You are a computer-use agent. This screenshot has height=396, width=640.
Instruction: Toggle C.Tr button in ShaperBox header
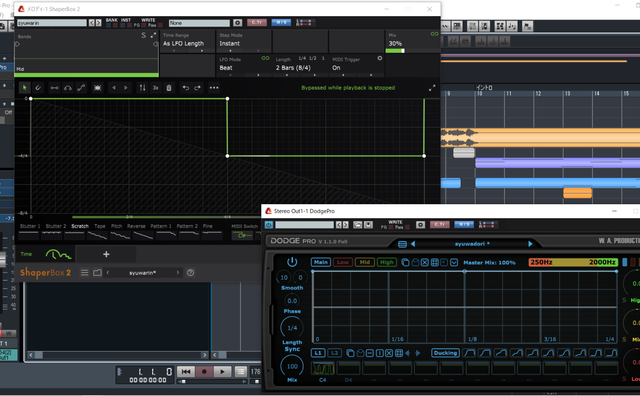[257, 22]
